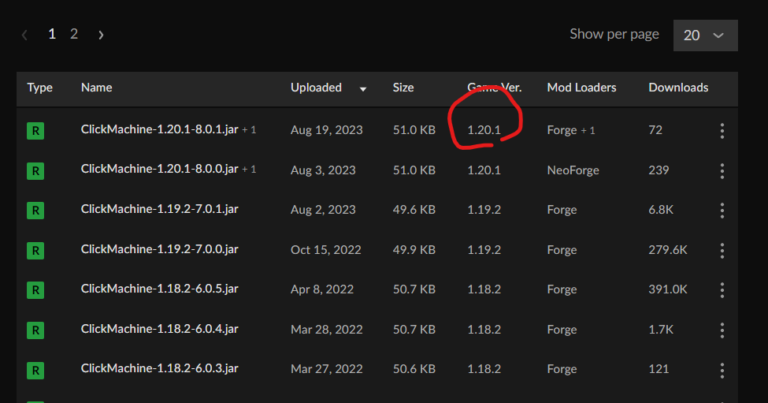Image resolution: width=768 pixels, height=403 pixels.
Task: Switch to page 2
Action: [x=74, y=34]
